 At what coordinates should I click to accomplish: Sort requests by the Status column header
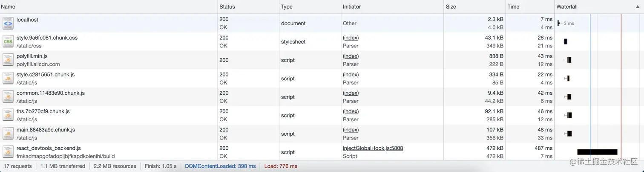click(x=227, y=7)
